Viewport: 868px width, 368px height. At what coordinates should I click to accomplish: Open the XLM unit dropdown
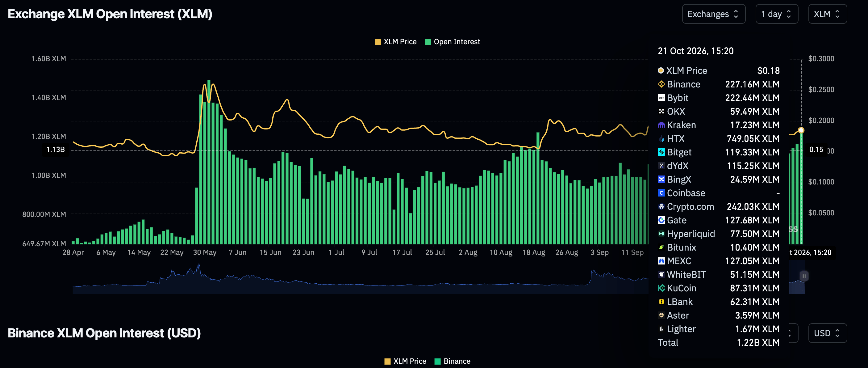(827, 14)
